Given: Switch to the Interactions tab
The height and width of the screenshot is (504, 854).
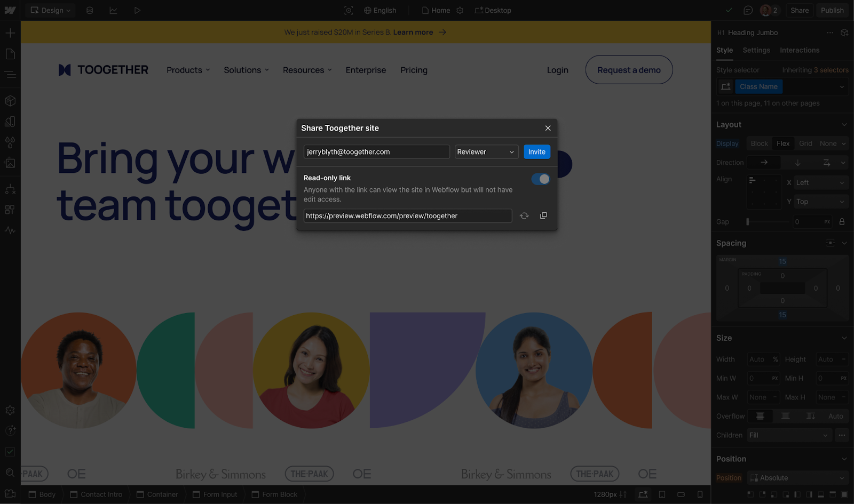Looking at the screenshot, I should pos(799,50).
